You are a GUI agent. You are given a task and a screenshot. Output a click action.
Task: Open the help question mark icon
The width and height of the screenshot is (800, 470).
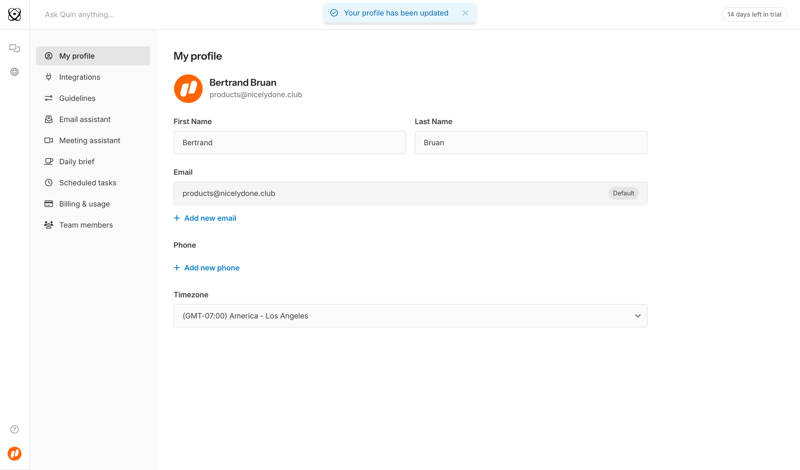tap(14, 430)
